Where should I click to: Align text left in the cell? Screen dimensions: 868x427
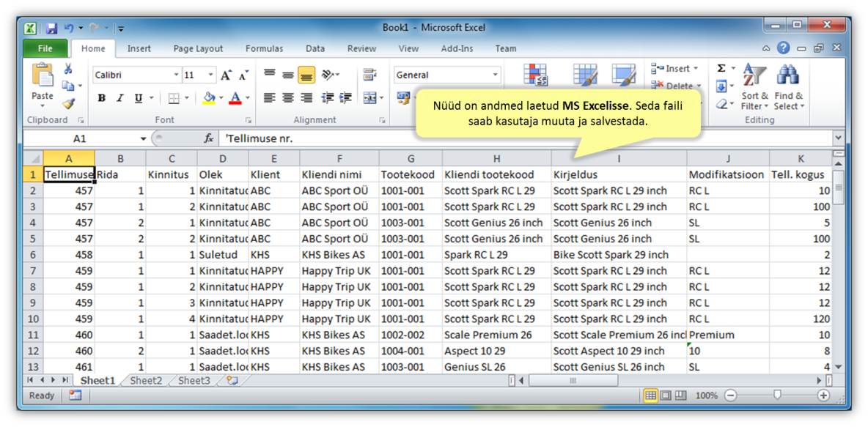(270, 98)
